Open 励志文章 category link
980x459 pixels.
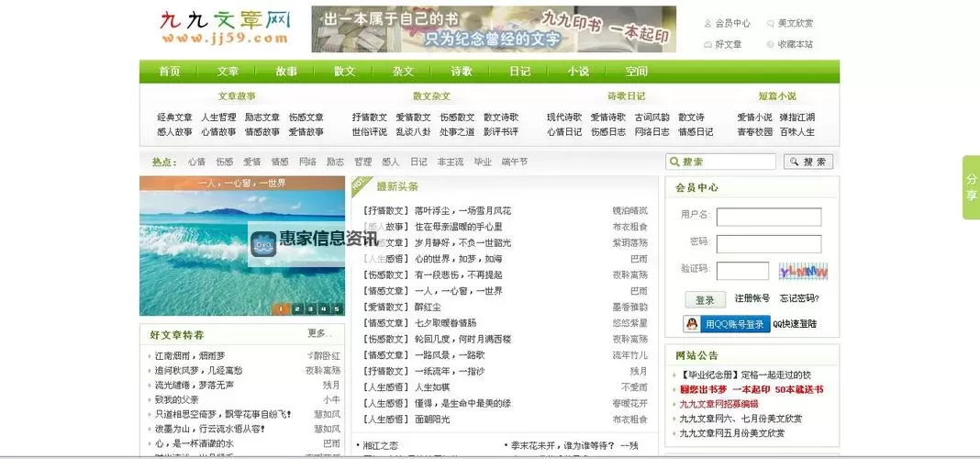pyautogui.click(x=262, y=117)
